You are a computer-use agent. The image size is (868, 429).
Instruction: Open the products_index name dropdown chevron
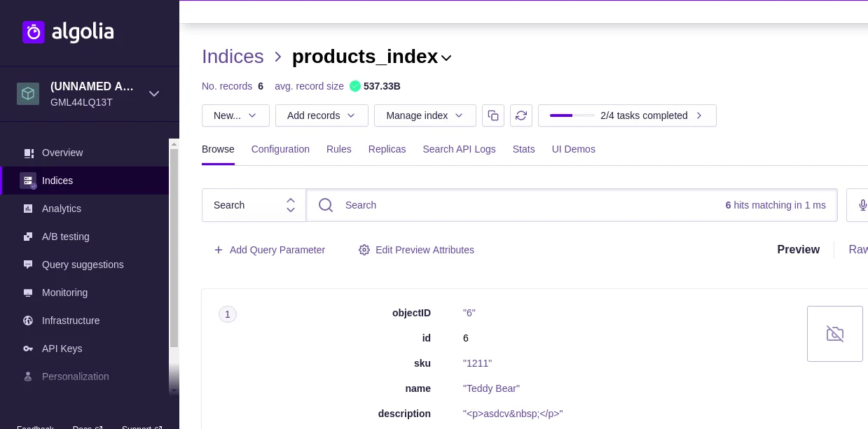pyautogui.click(x=446, y=58)
